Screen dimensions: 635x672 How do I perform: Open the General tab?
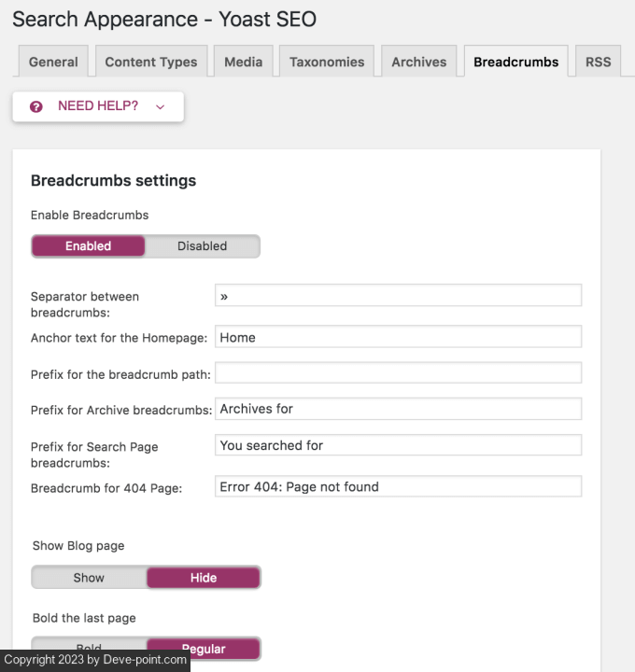click(x=53, y=62)
